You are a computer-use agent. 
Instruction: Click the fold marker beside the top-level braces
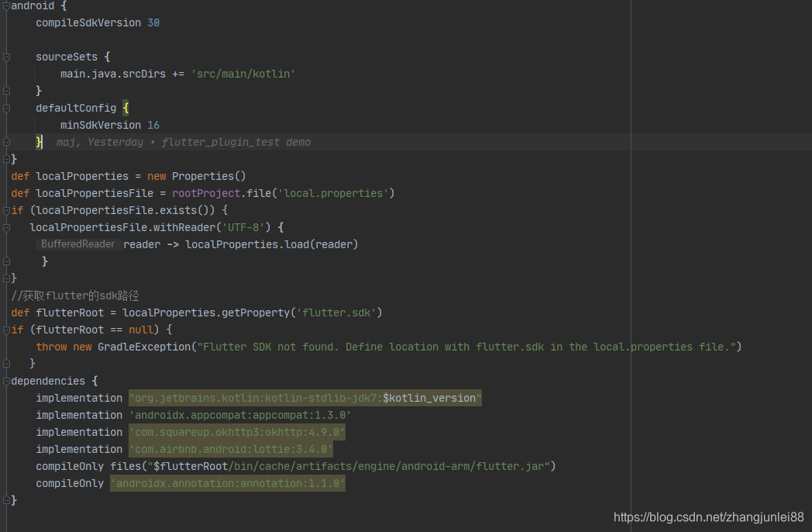click(5, 159)
